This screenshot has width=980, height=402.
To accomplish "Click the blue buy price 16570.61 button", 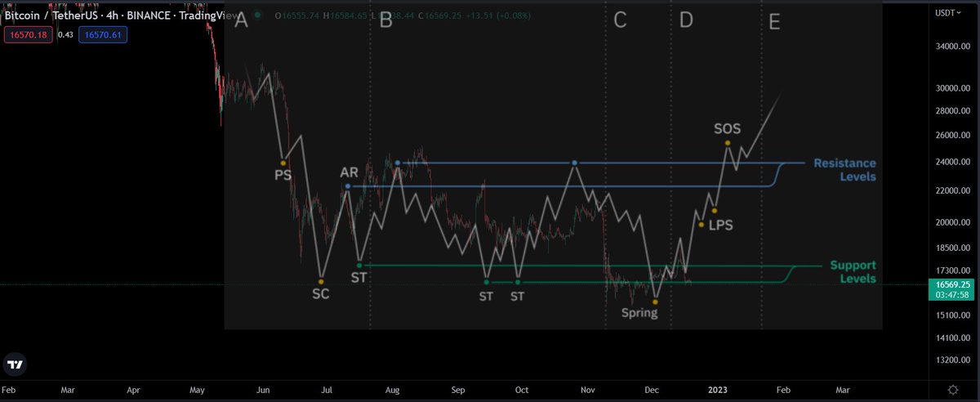I will tap(103, 33).
